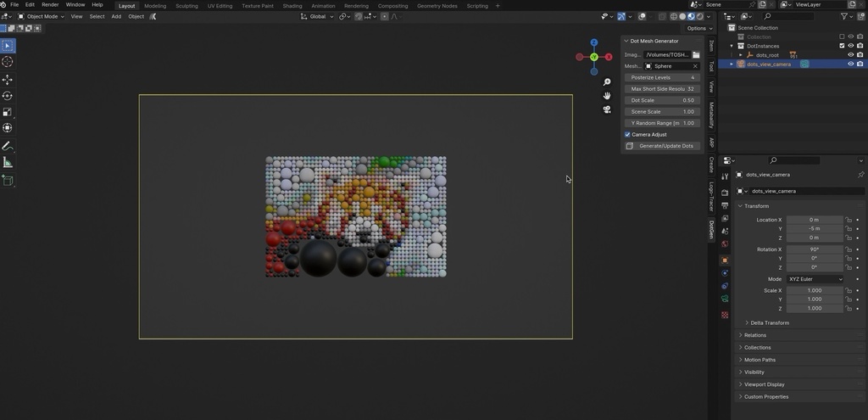Expand the Relations panel
The height and width of the screenshot is (420, 868).
click(x=741, y=335)
